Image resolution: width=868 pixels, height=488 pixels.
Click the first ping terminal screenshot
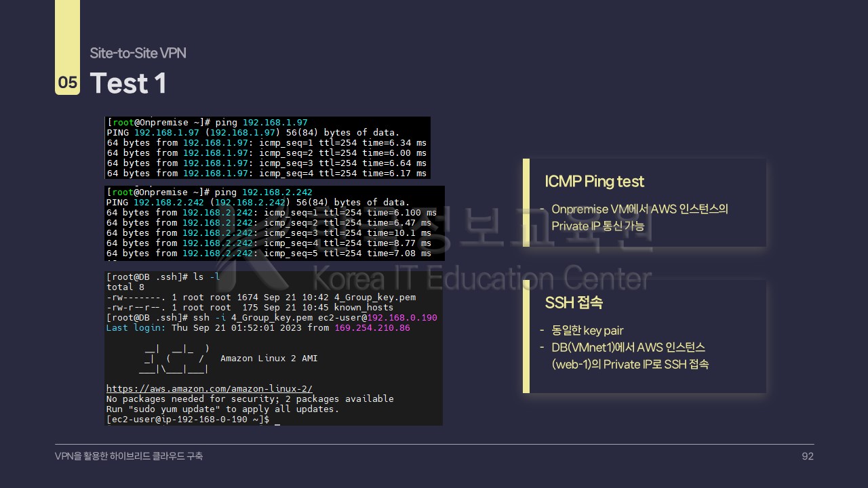coord(268,148)
